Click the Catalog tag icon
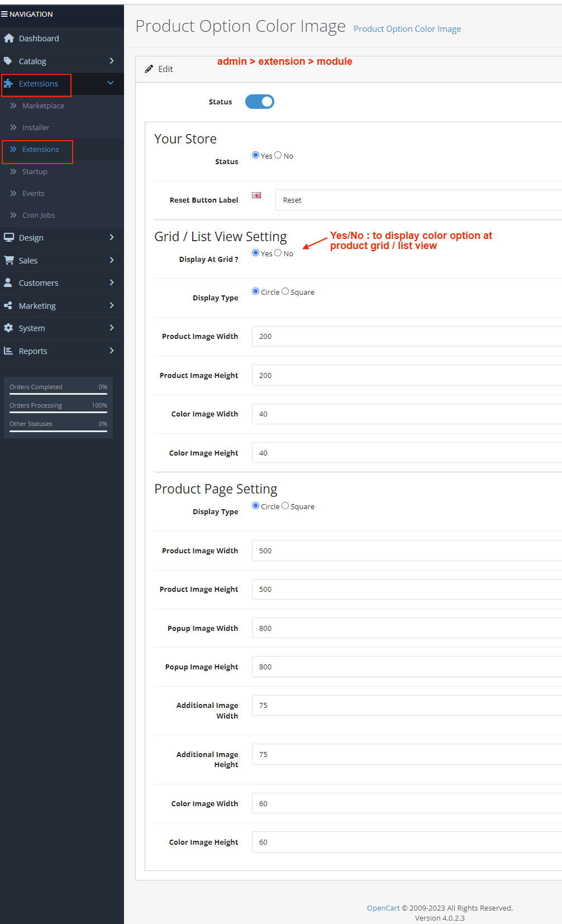 pyautogui.click(x=8, y=61)
